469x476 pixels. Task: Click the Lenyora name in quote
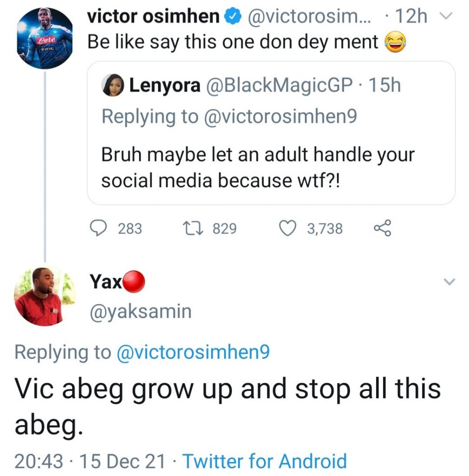point(165,86)
